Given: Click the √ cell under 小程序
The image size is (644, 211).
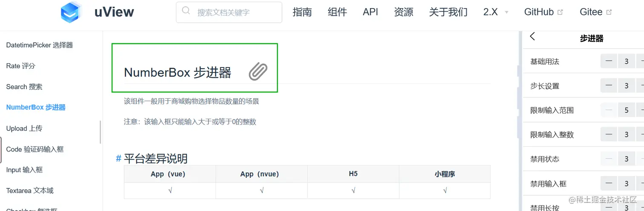Looking at the screenshot, I should (445, 191).
